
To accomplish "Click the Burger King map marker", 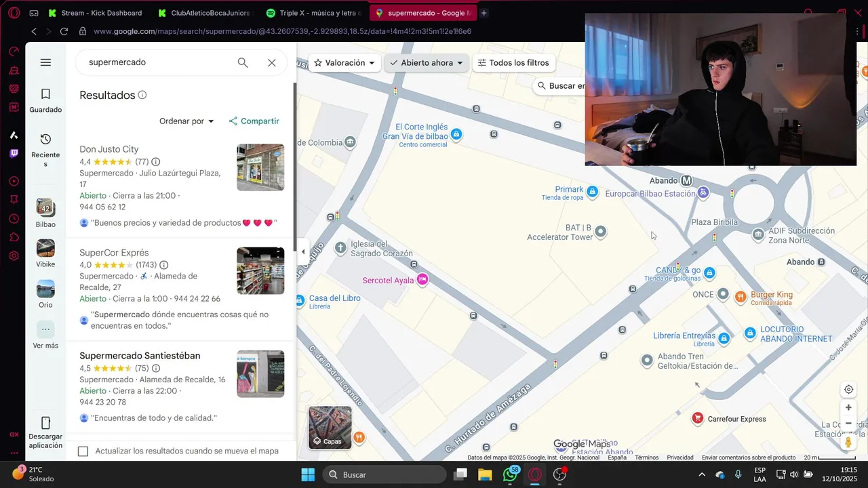I will [x=741, y=296].
